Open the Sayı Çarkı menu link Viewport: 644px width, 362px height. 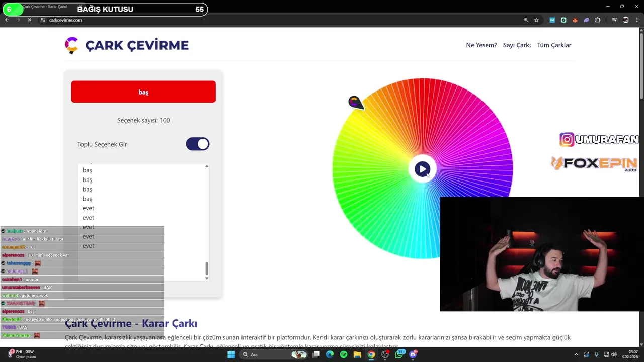[517, 45]
